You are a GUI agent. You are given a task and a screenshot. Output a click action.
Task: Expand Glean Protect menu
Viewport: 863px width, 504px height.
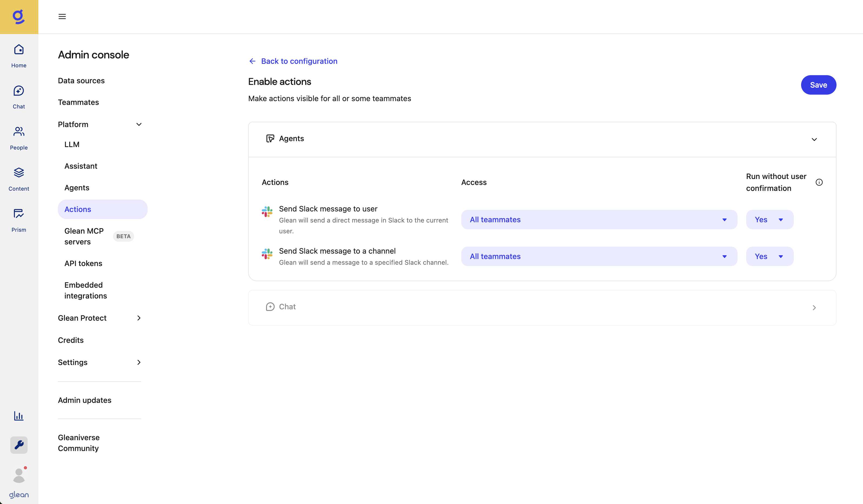pos(99,318)
